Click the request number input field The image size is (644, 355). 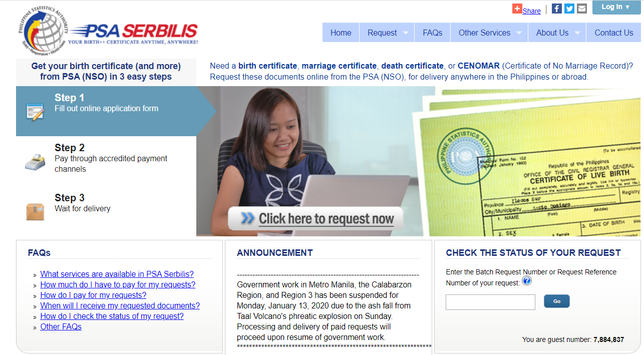pyautogui.click(x=490, y=302)
